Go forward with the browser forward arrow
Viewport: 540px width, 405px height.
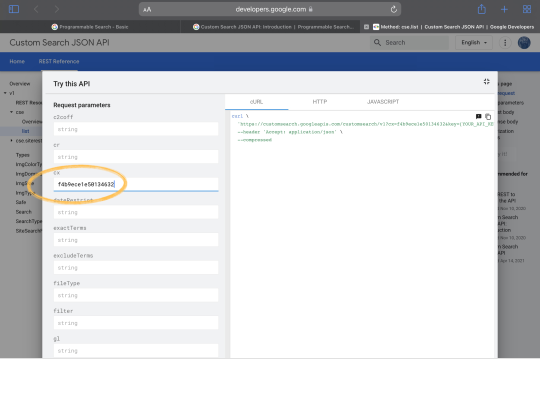pos(57,9)
